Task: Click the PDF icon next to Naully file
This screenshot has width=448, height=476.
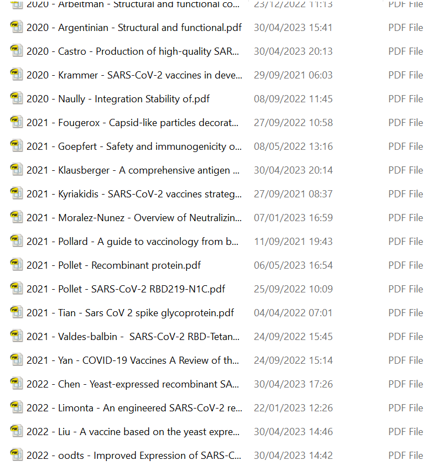Action: (x=17, y=98)
